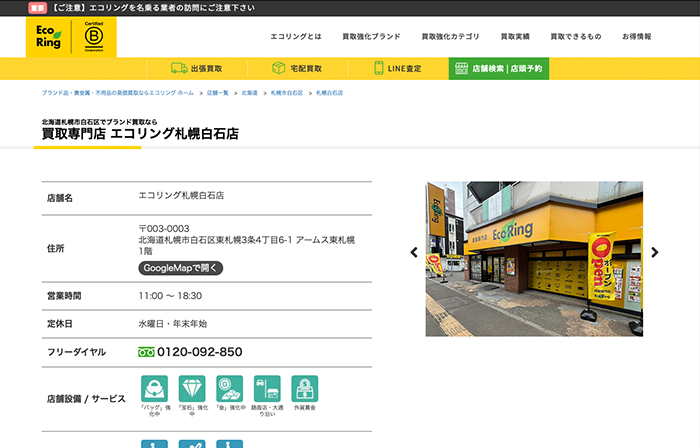700x448 pixels.
Task: Select the 出張買取 tab
Action: [x=197, y=68]
